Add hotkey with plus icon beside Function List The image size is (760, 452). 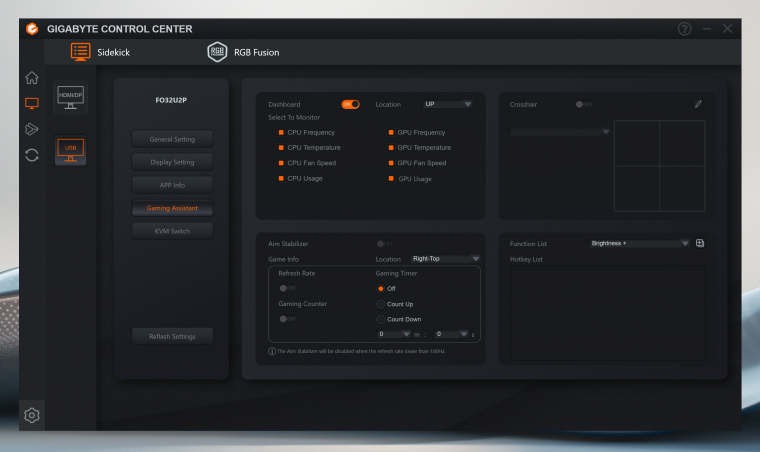[x=700, y=243]
